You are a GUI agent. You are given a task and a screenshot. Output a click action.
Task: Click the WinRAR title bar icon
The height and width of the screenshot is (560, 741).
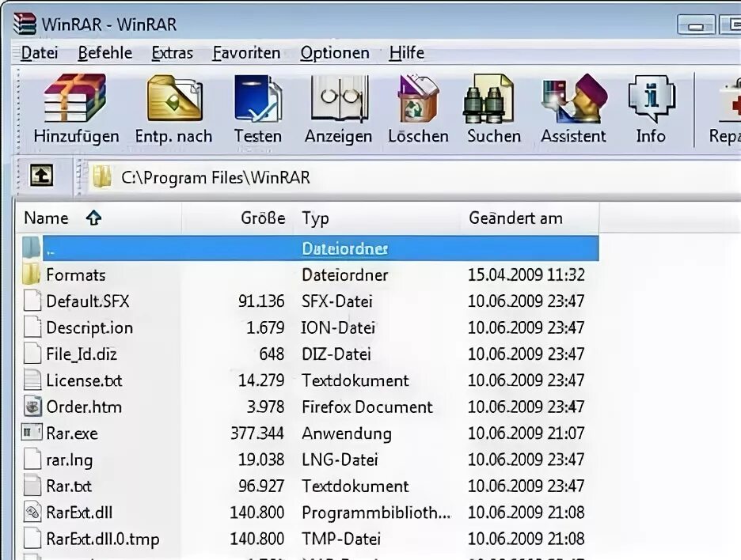pyautogui.click(x=25, y=24)
